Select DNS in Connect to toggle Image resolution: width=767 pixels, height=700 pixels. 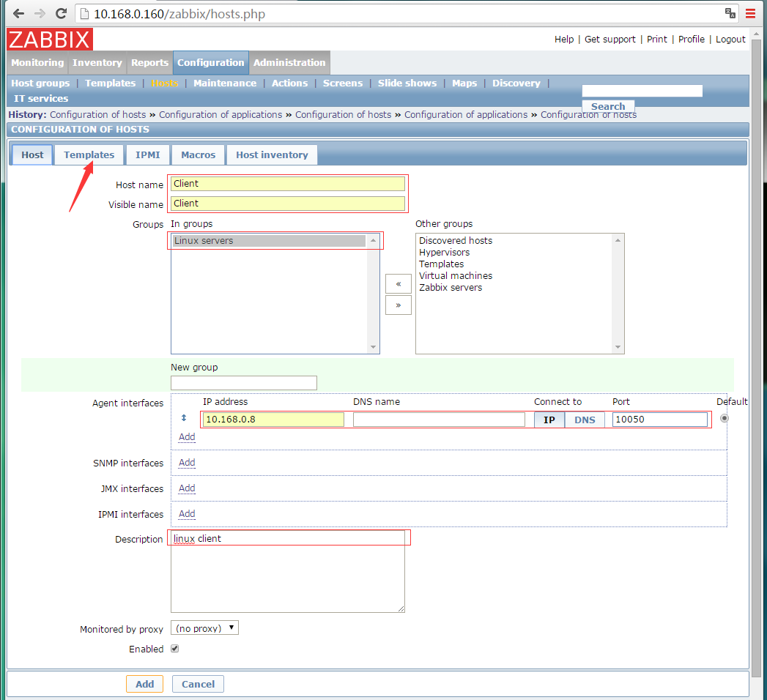click(585, 420)
